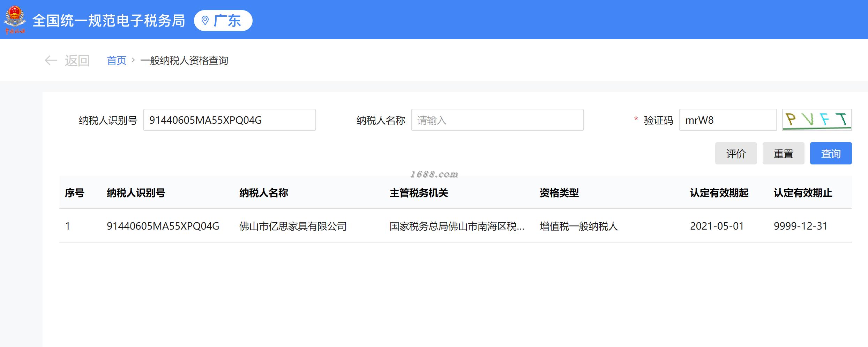Click the 返回 back link
Image resolution: width=868 pixels, height=347 pixels.
point(77,61)
